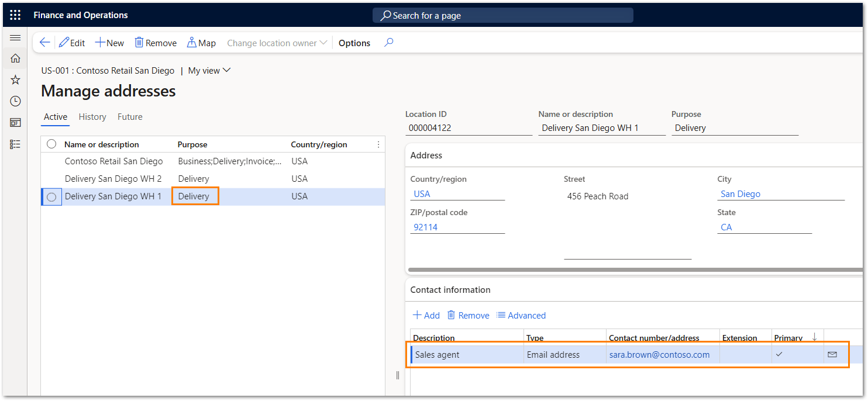Switch to the Future tab
Image resolution: width=868 pixels, height=401 pixels.
130,117
